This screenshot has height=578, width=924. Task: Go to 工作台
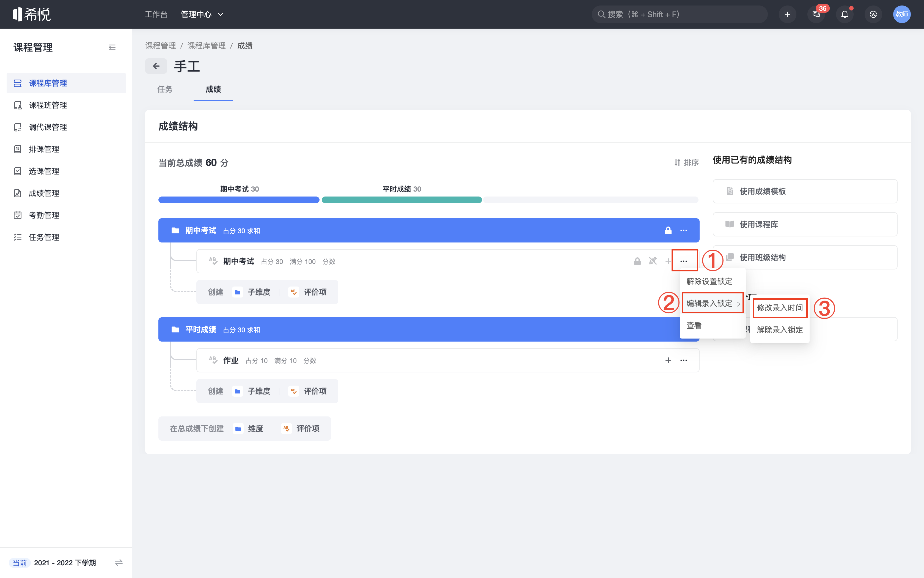pyautogui.click(x=156, y=14)
